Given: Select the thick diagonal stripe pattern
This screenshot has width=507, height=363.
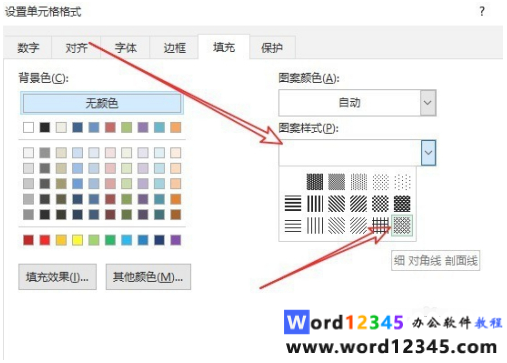Looking at the screenshot, I should (x=359, y=204).
